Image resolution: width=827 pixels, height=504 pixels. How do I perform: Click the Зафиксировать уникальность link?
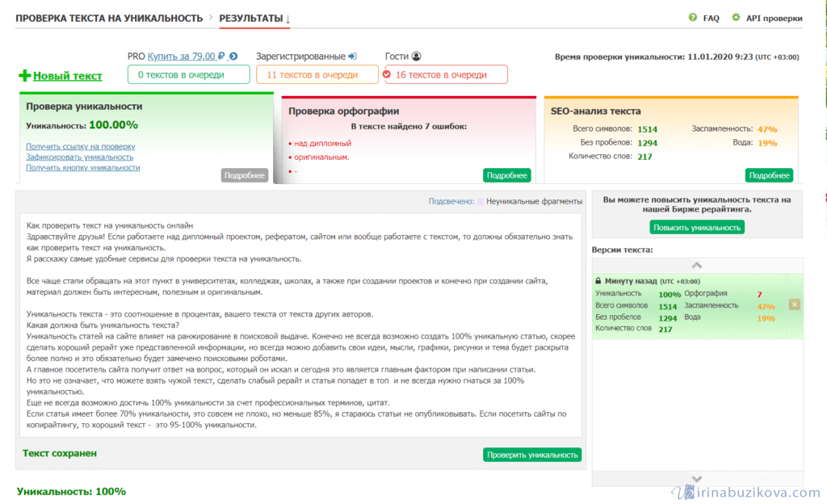point(79,157)
